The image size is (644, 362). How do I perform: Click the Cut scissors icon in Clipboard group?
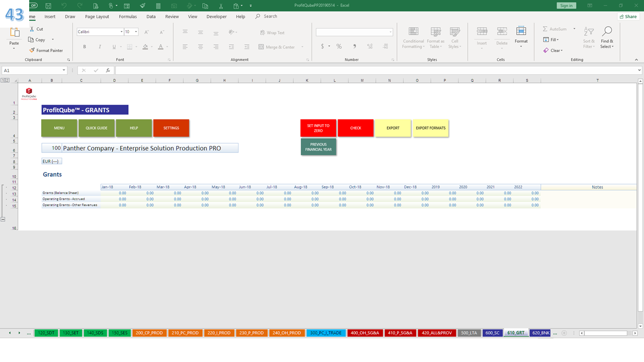[x=32, y=29]
